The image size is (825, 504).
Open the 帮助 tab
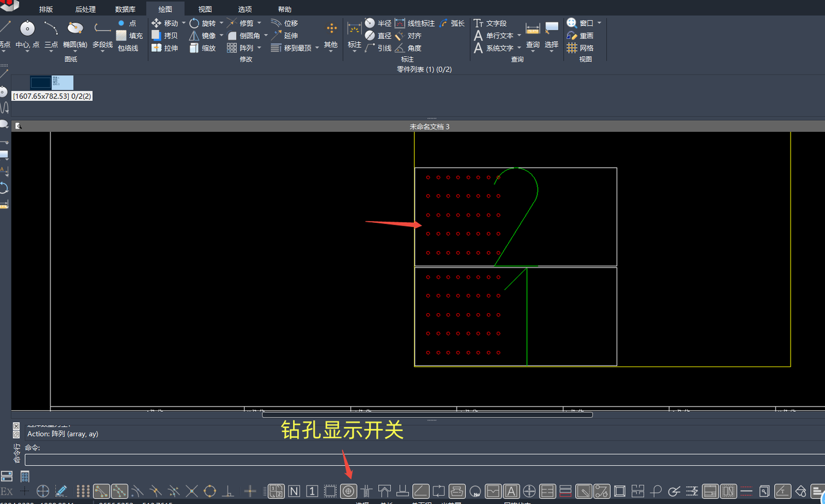click(285, 9)
